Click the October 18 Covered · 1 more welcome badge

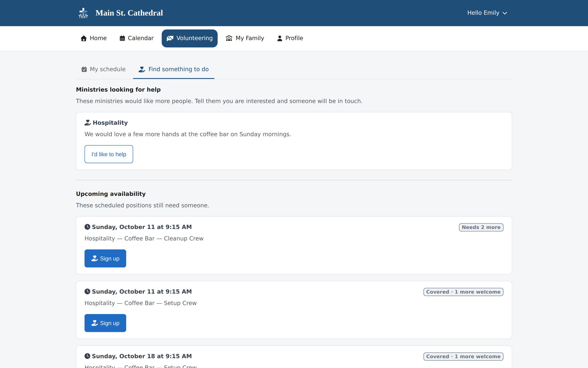click(x=463, y=356)
